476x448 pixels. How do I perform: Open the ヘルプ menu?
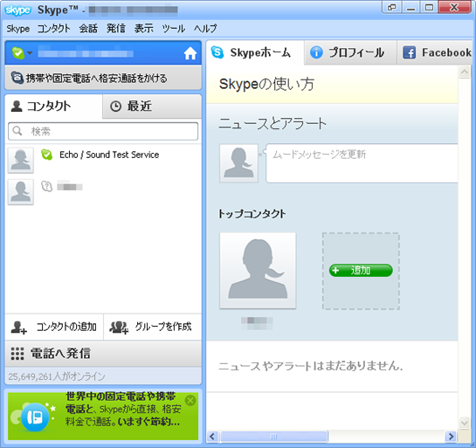coord(205,29)
